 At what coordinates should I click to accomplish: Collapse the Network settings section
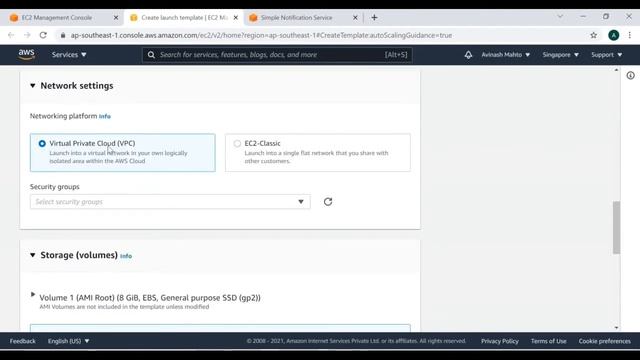[x=33, y=86]
